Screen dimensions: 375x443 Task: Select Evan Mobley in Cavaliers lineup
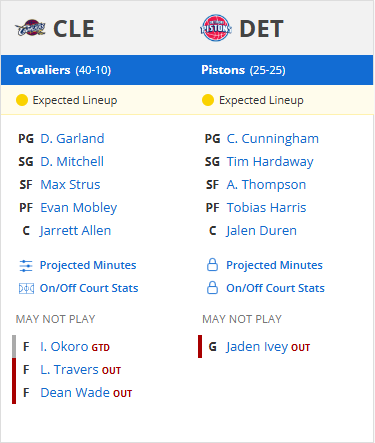tap(79, 208)
